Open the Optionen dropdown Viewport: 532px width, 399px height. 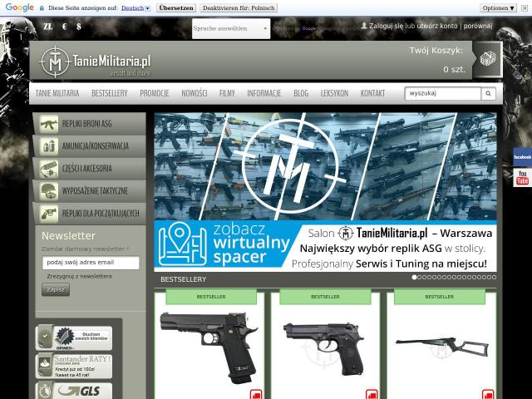click(x=498, y=7)
